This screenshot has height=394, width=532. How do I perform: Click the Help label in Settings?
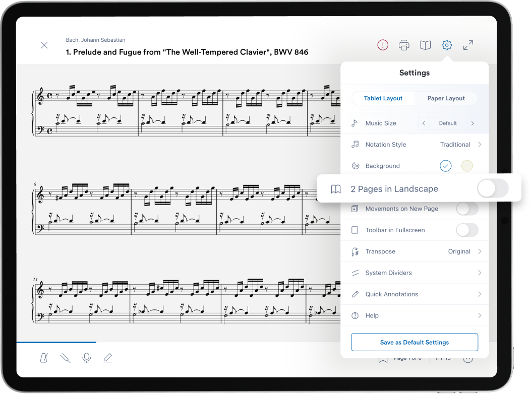[372, 316]
